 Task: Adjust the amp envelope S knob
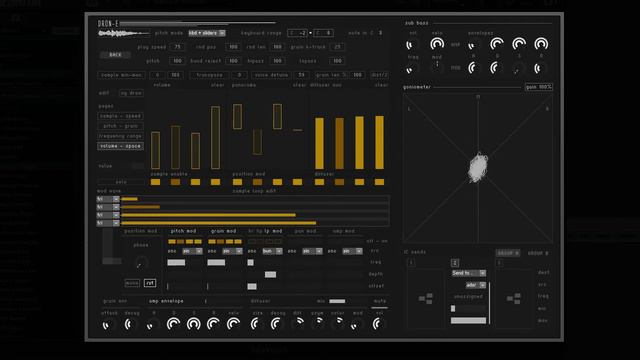pyautogui.click(x=193, y=324)
